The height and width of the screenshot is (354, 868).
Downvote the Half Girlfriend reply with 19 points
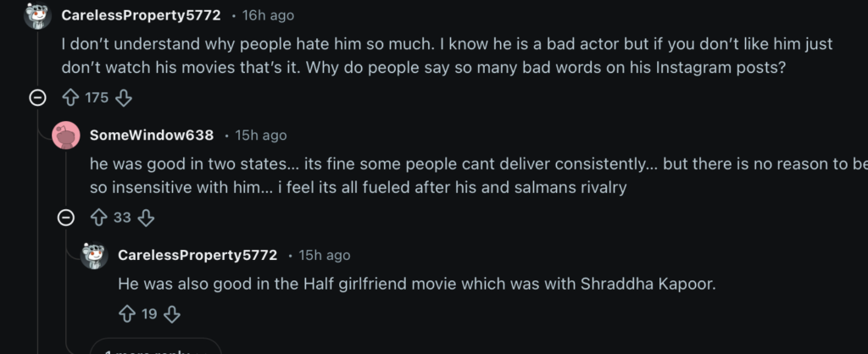tap(172, 314)
